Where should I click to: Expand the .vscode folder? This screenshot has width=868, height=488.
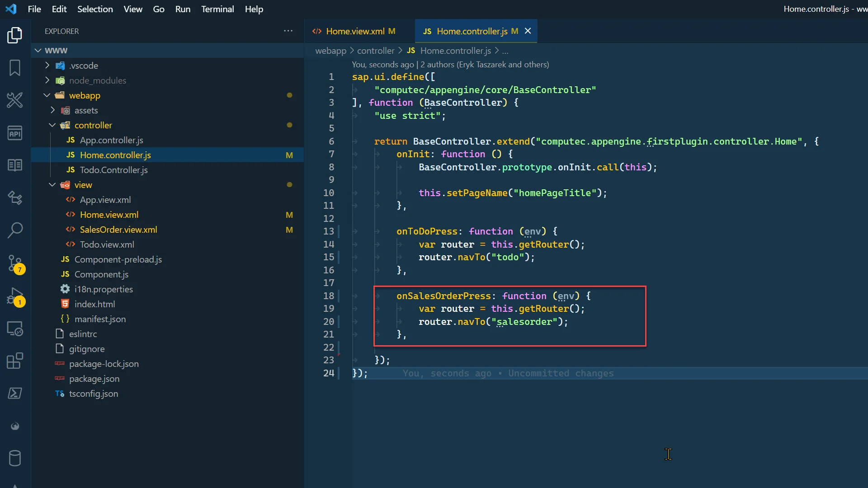click(47, 66)
